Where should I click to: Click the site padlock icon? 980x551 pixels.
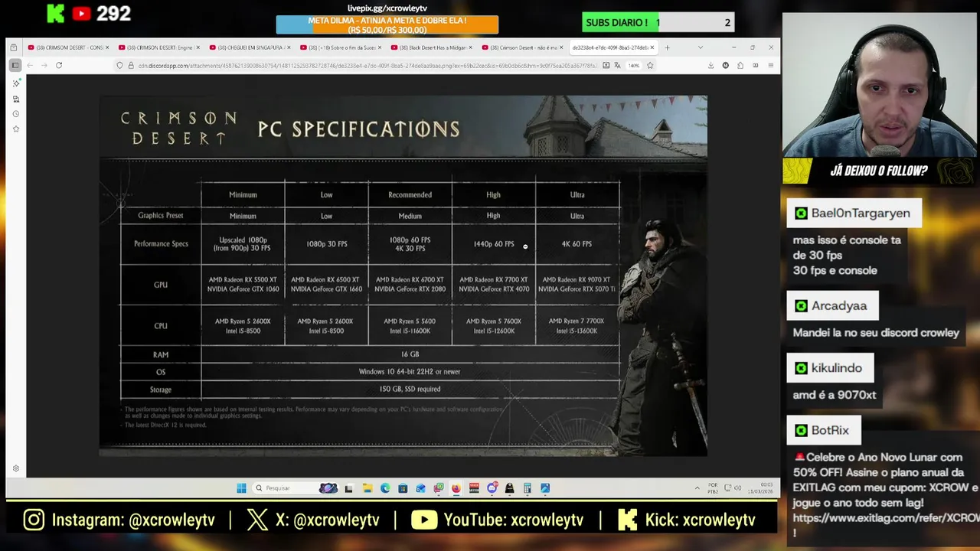coord(131,65)
